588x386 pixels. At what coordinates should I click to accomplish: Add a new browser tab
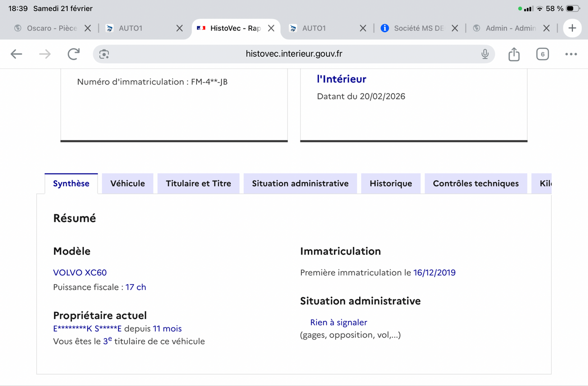[x=572, y=28]
